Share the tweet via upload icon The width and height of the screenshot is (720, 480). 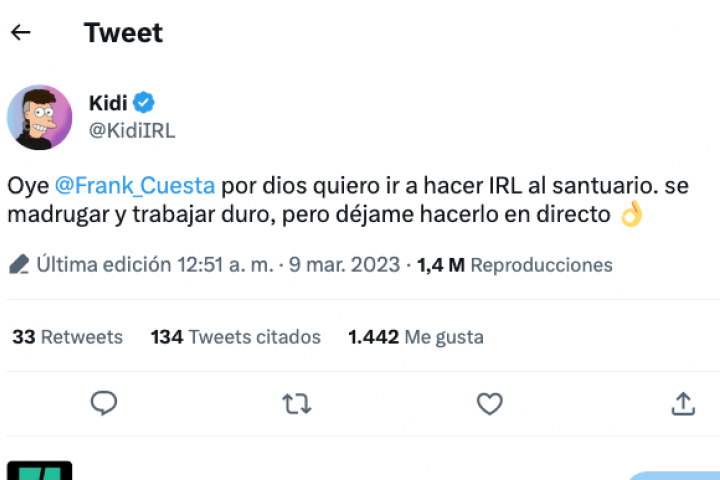(x=683, y=403)
